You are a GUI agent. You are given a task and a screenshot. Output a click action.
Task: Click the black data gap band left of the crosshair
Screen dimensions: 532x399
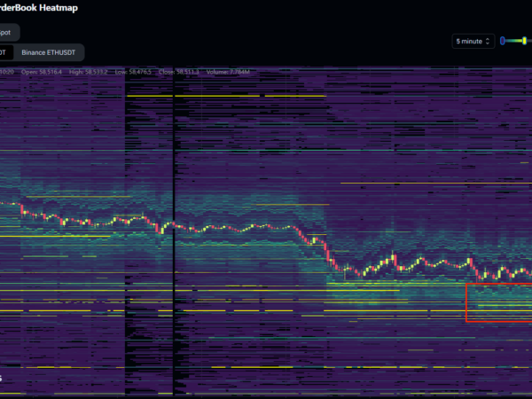click(142, 177)
